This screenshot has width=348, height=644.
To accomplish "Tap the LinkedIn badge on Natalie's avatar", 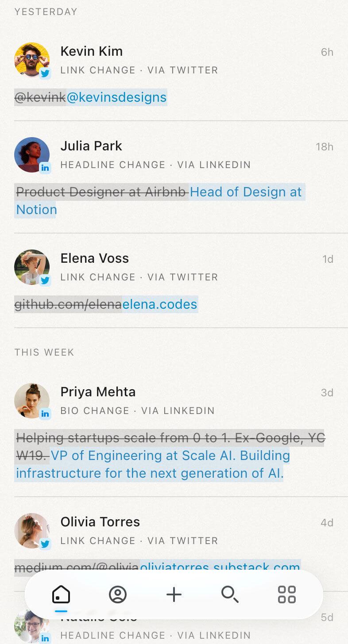I will 46,639.
